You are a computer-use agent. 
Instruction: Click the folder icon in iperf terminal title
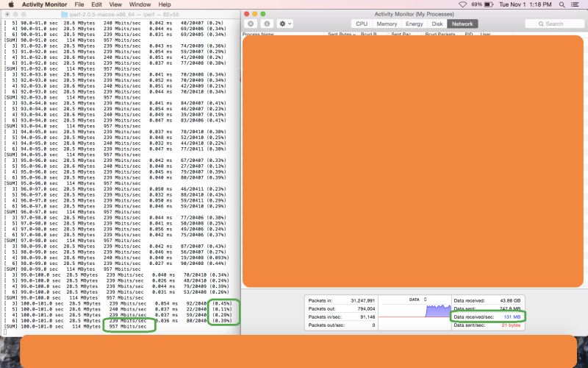(64, 14)
